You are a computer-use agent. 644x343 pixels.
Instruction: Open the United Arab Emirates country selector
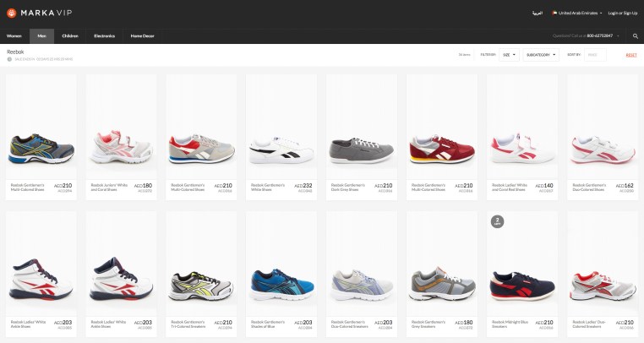[581, 14]
